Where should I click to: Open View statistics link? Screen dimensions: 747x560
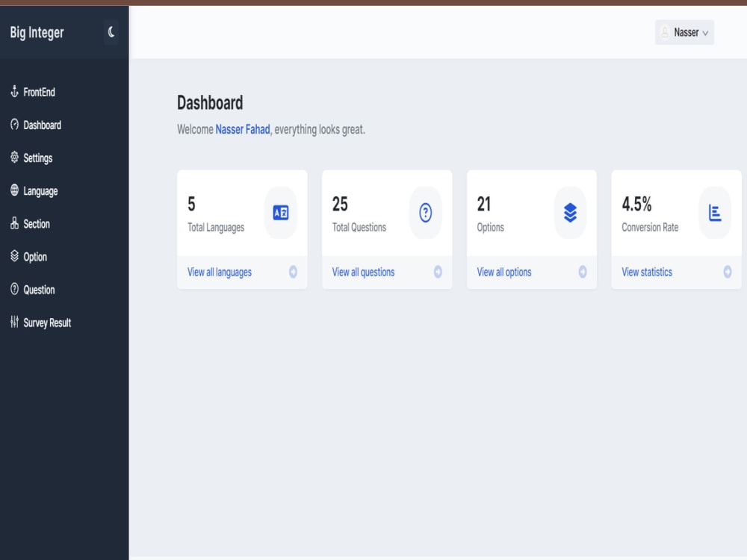(646, 273)
